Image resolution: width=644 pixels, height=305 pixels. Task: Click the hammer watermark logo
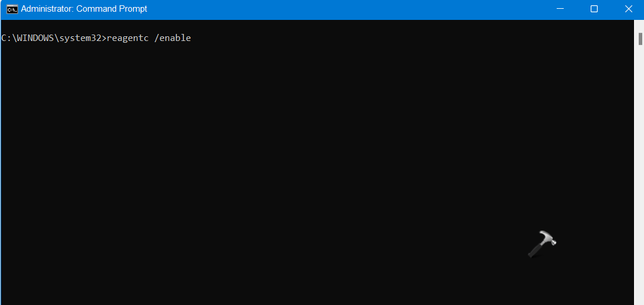tap(541, 244)
